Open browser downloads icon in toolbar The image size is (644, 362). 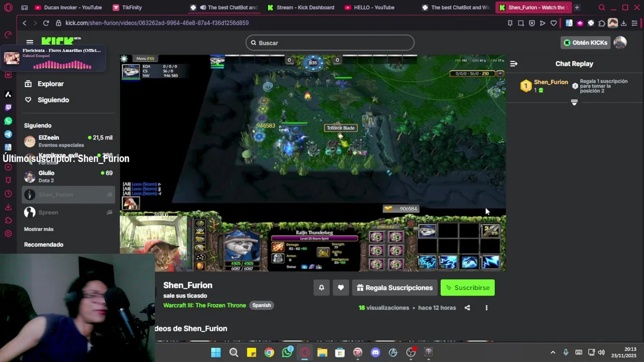tap(623, 23)
